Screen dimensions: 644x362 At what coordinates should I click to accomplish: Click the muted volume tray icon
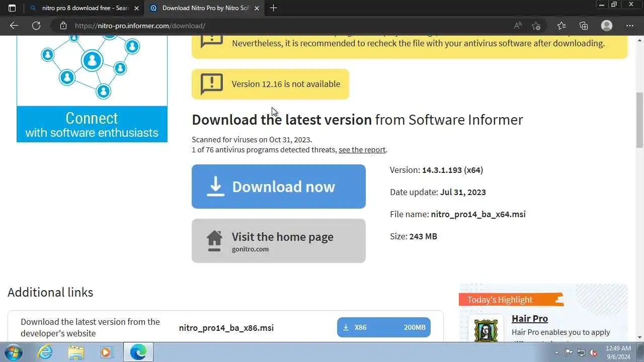tap(593, 352)
